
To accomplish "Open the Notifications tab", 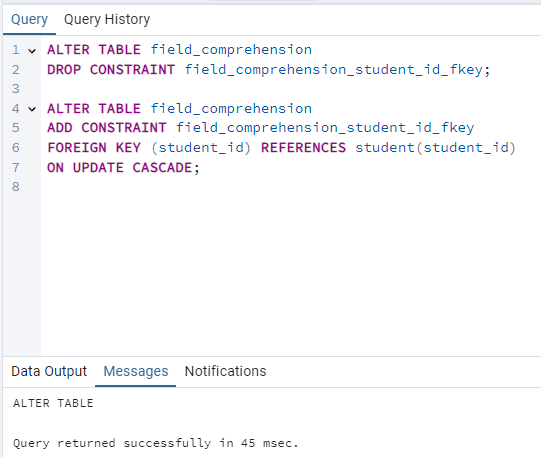I will coord(225,371).
